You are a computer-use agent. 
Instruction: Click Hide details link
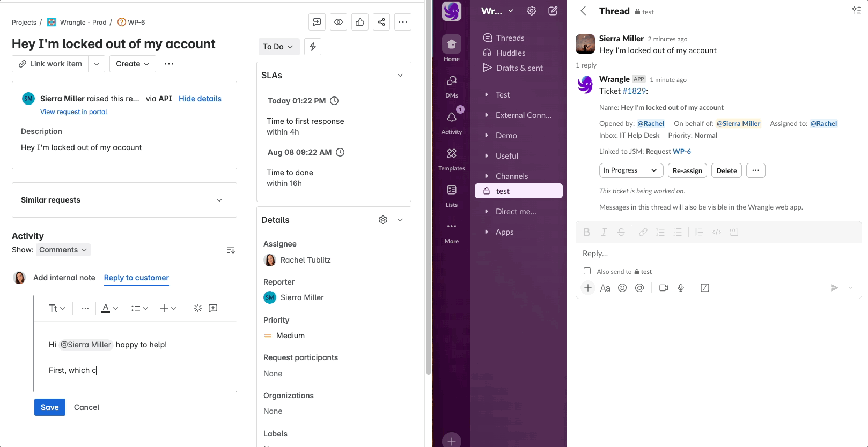coord(200,99)
